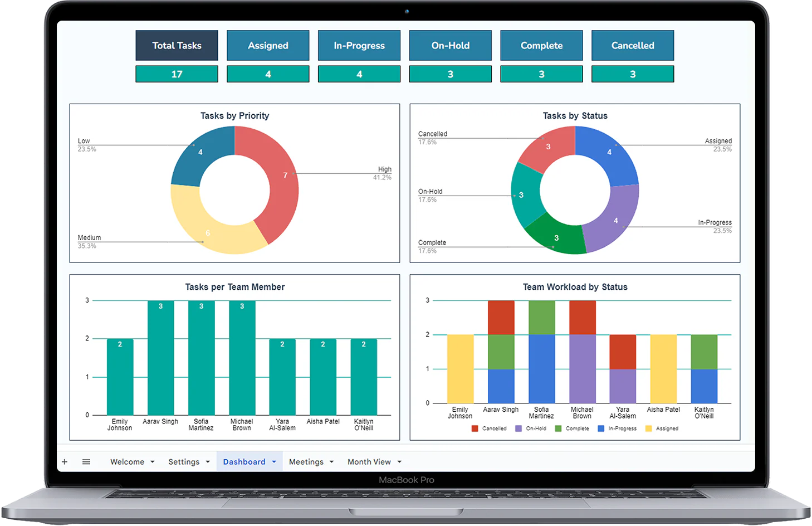Viewport: 812px width, 526px height.
Task: Click the red Cancelled legend swatch
Action: [475, 428]
